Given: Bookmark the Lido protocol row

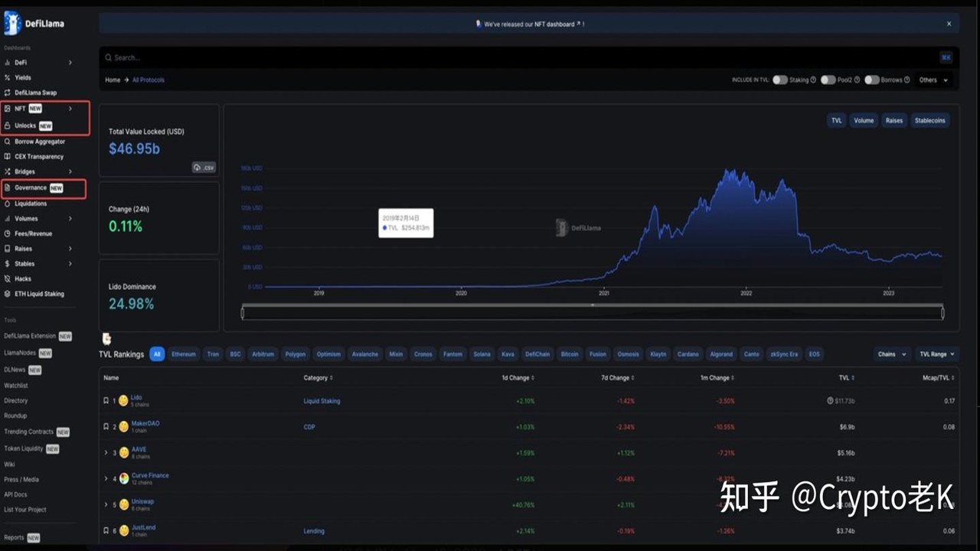Looking at the screenshot, I should (x=106, y=400).
